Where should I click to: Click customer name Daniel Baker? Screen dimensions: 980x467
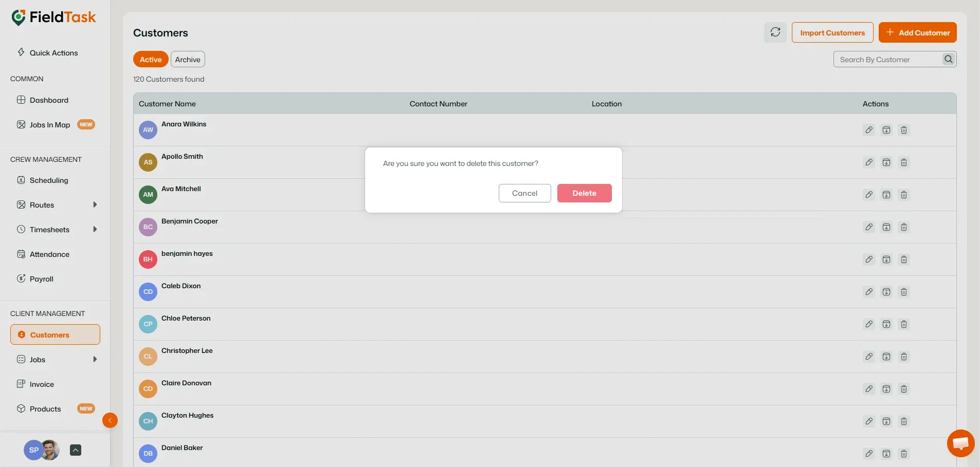tap(182, 448)
